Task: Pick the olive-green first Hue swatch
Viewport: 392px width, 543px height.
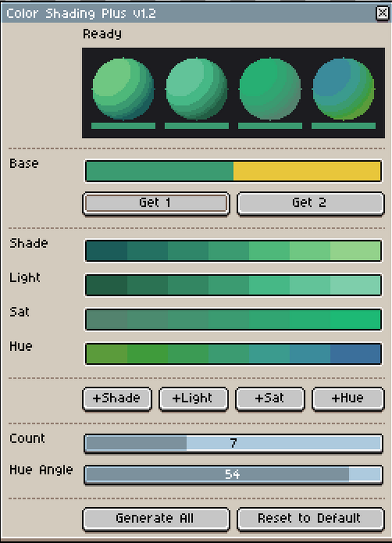Action: pos(106,353)
